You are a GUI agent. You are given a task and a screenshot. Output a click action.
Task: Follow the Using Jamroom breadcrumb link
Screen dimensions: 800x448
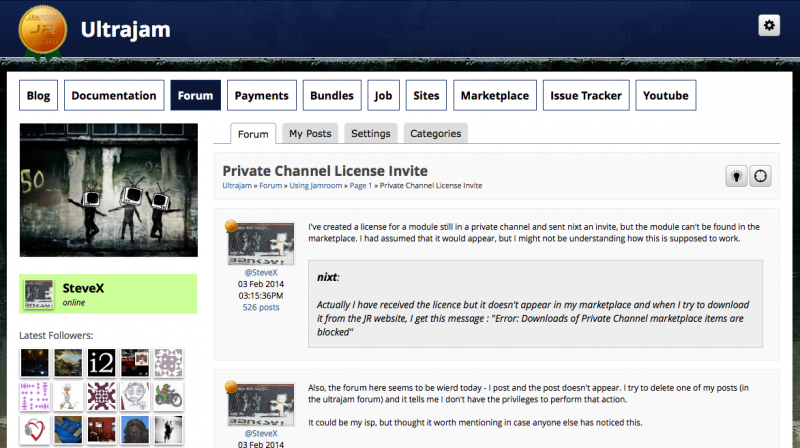point(316,186)
